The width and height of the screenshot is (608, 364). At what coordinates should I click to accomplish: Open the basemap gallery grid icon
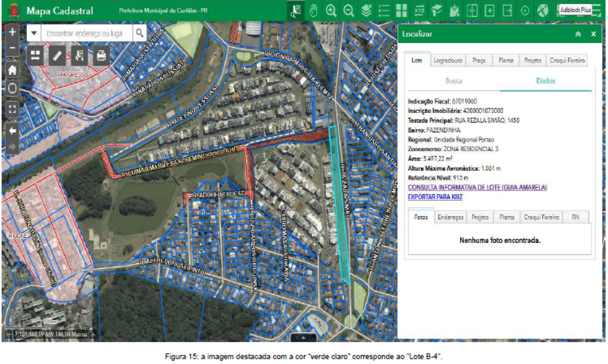[x=402, y=11]
